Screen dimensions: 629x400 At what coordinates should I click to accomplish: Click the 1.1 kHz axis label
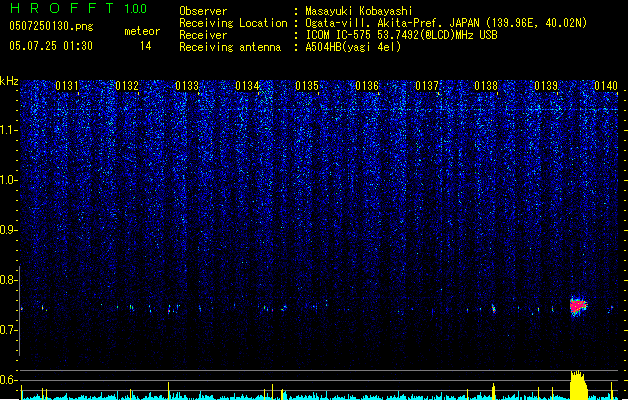[9, 130]
